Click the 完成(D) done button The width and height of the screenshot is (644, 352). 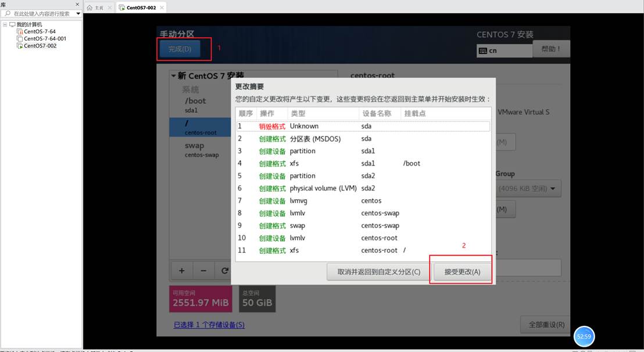(x=180, y=49)
